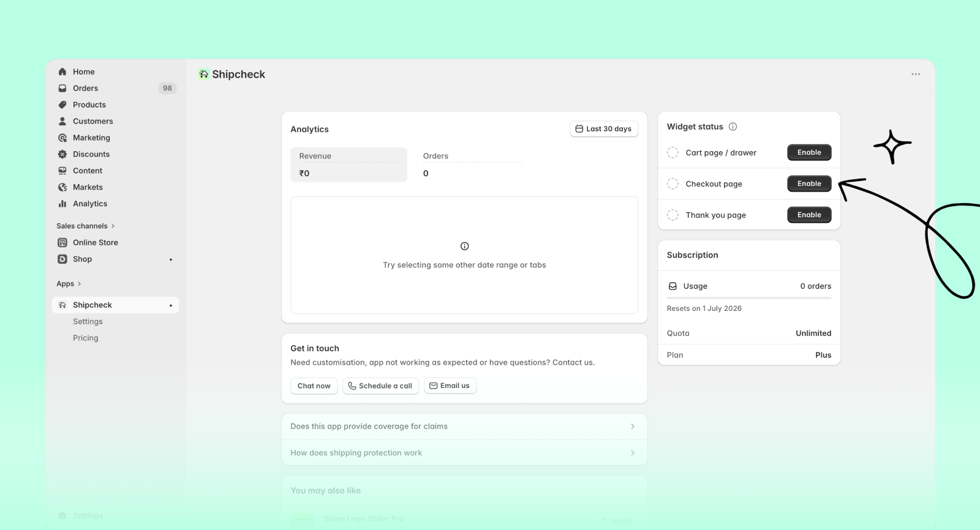Click the 'Get in touch' heading
The image size is (980, 530).
tap(315, 348)
